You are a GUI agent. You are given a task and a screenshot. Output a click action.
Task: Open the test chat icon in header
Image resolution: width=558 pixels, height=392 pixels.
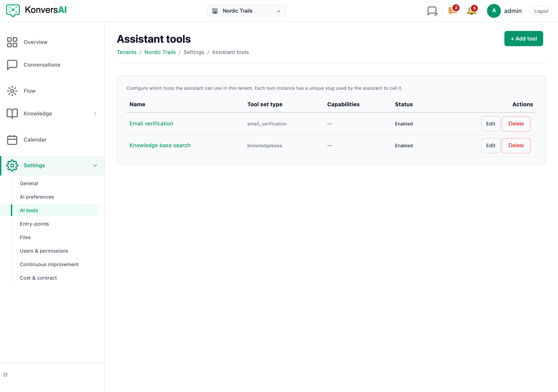[432, 11]
